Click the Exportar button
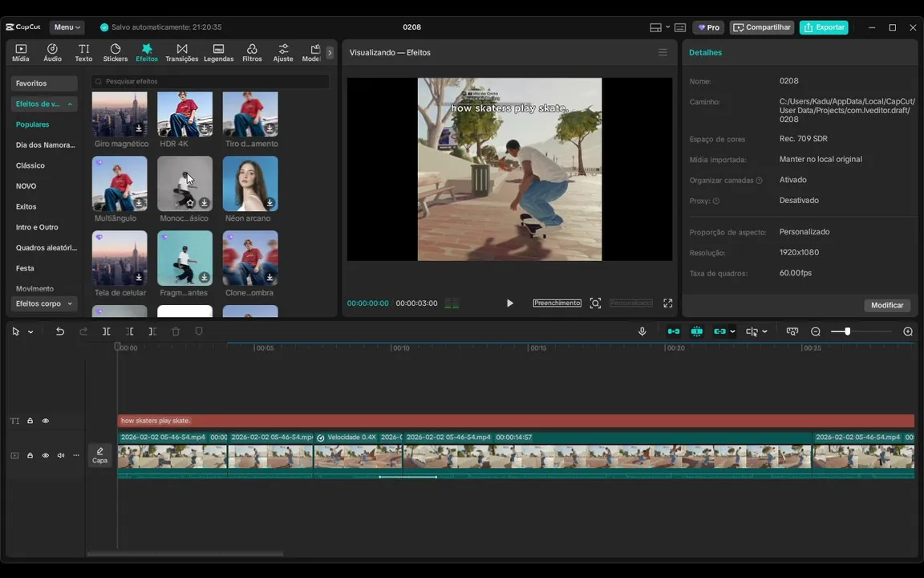The height and width of the screenshot is (578, 924). point(824,27)
